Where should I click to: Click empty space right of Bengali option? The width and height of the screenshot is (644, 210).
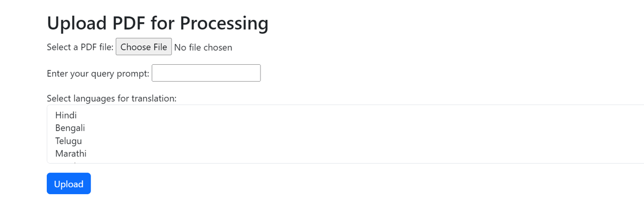[x=363, y=128]
